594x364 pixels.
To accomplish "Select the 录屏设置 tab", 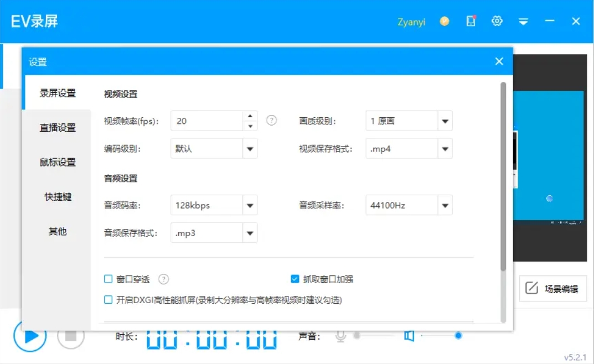I will (x=58, y=93).
